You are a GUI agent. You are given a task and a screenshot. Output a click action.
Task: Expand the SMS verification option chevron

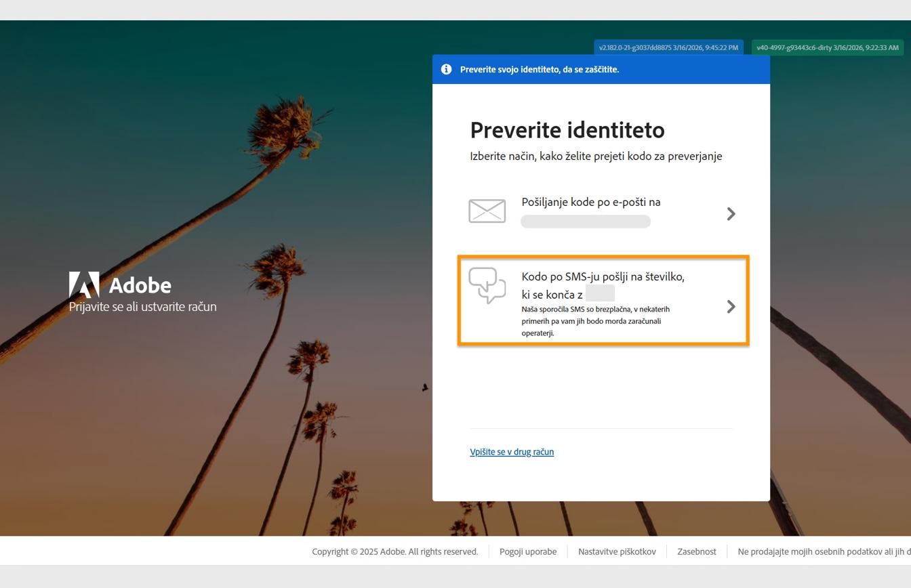point(731,306)
